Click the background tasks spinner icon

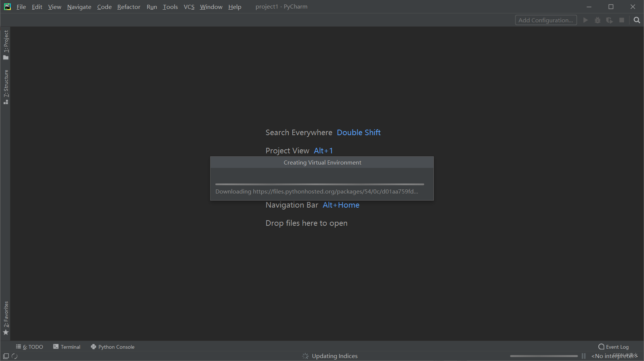pos(14,356)
